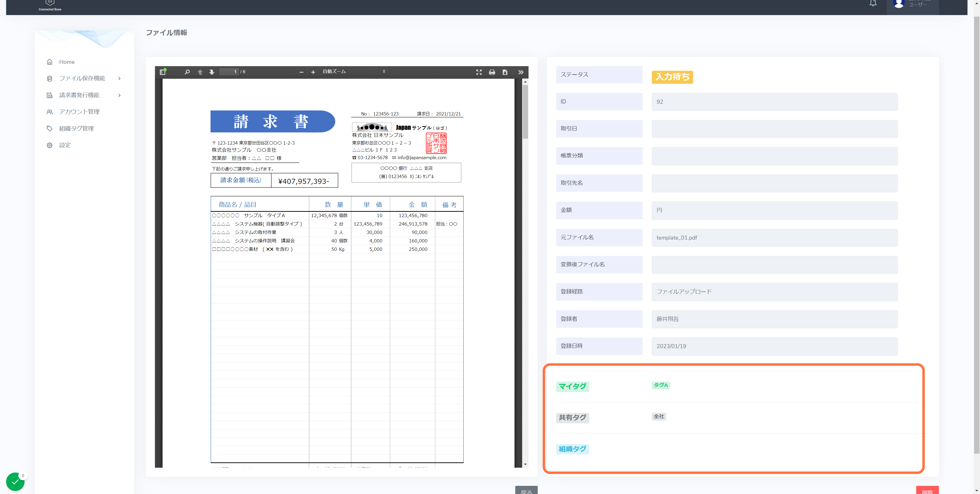
Task: Click the 取引日 input field
Action: pyautogui.click(x=774, y=129)
